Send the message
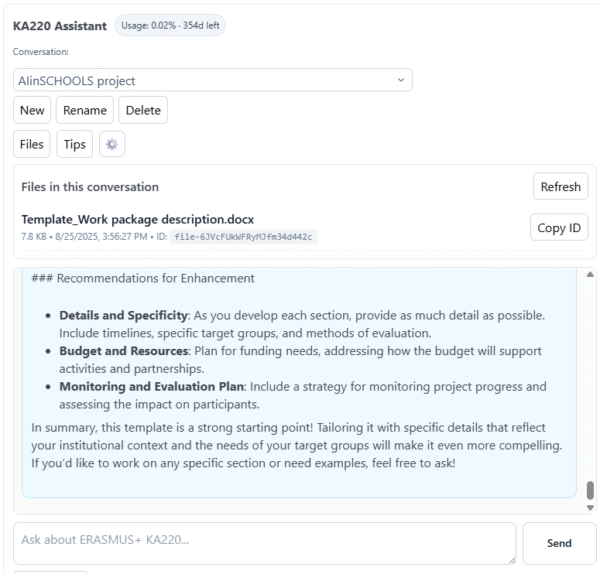600x574 pixels. [x=559, y=543]
